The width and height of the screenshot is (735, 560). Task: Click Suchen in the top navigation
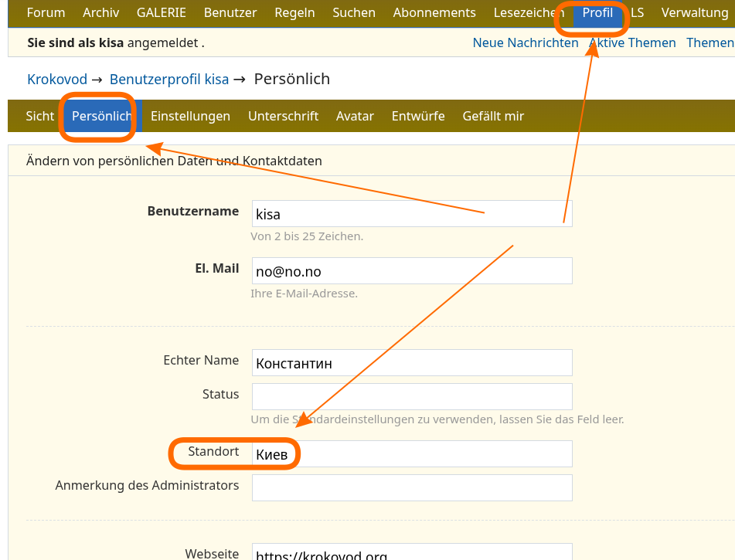[x=354, y=13]
